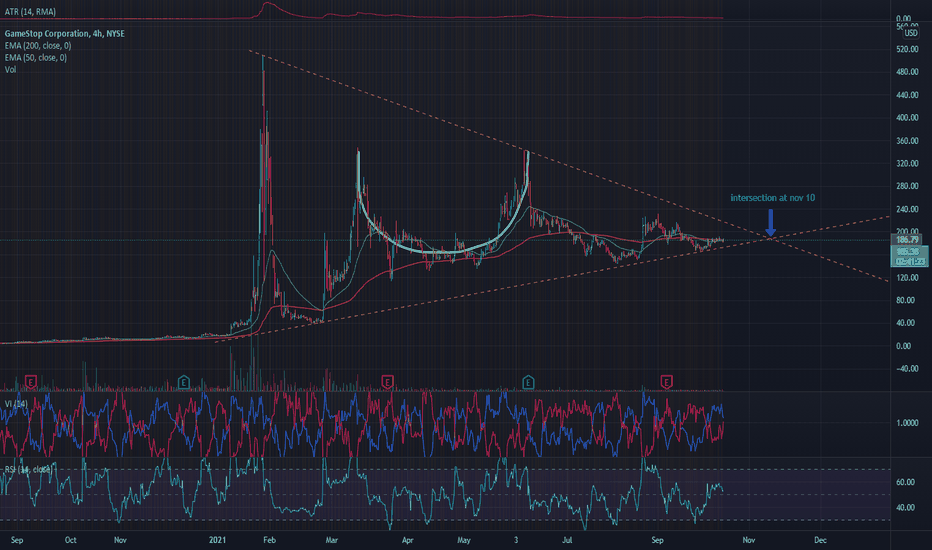This screenshot has width=932, height=550.
Task: Click the 240.00 price axis label
Action: coord(907,209)
